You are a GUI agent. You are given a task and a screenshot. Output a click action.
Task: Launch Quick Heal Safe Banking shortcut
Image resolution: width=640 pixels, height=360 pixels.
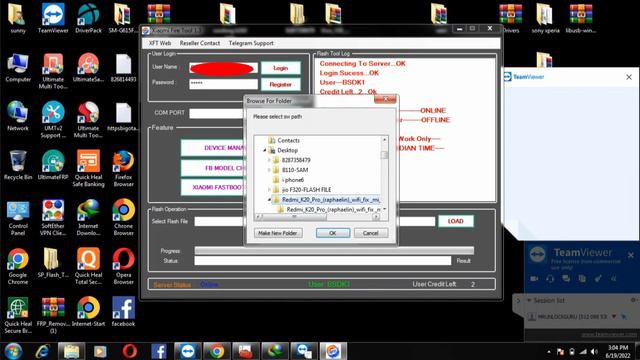click(88, 168)
